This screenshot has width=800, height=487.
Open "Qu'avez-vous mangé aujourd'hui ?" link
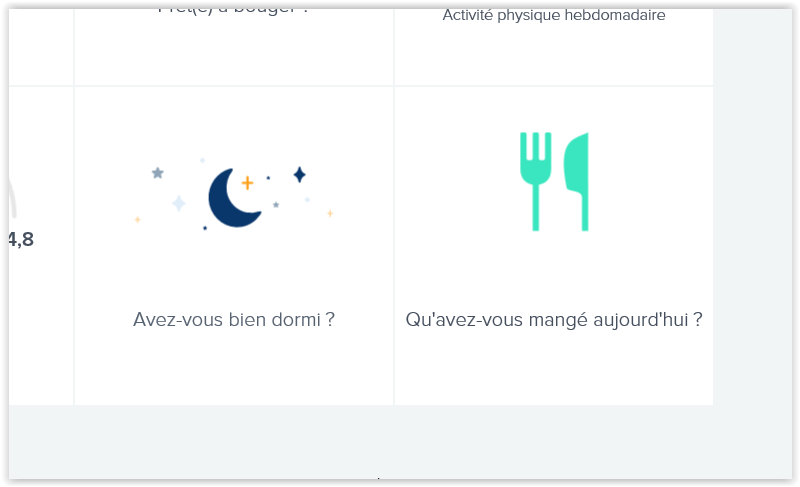click(554, 320)
